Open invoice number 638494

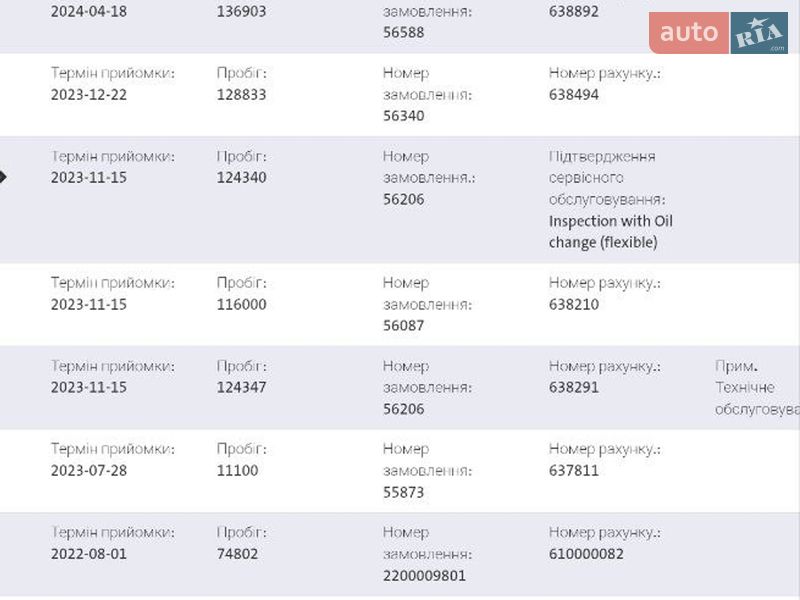click(574, 95)
